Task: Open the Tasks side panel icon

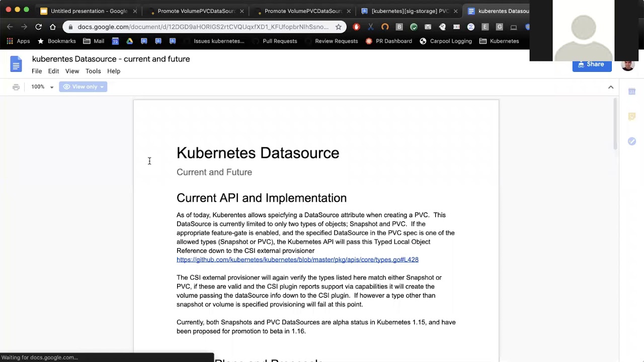Action: click(632, 142)
